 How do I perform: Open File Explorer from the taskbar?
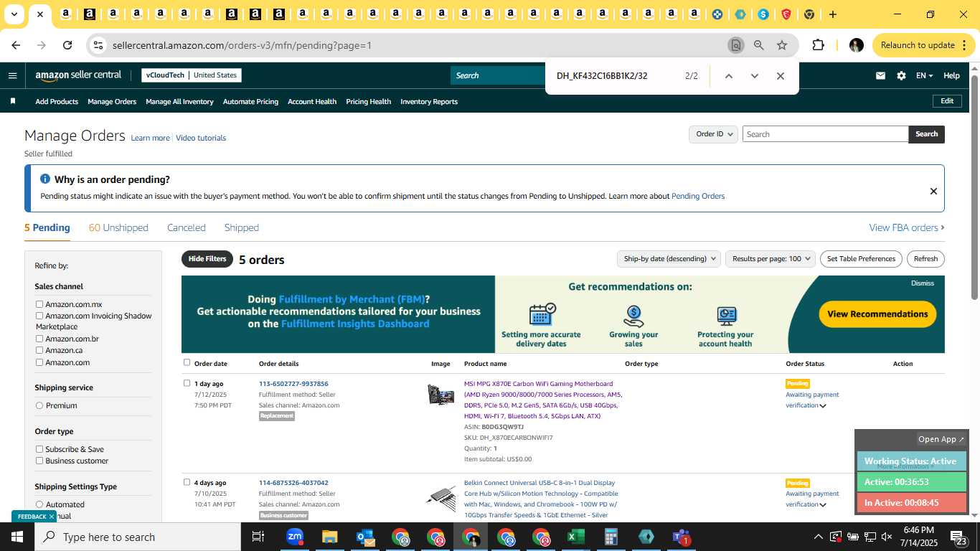point(329,537)
